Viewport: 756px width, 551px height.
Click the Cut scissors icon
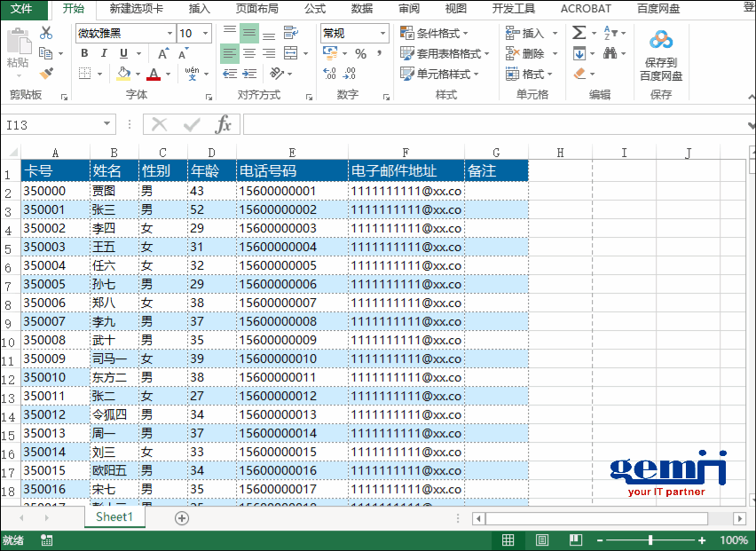46,33
